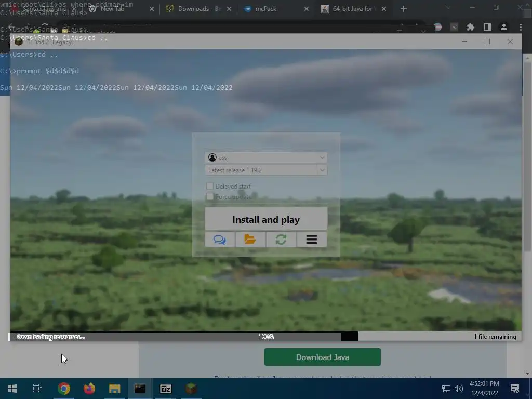Click the 'S' extension icon in Chrome toolbar
The width and height of the screenshot is (532, 399).
454,27
